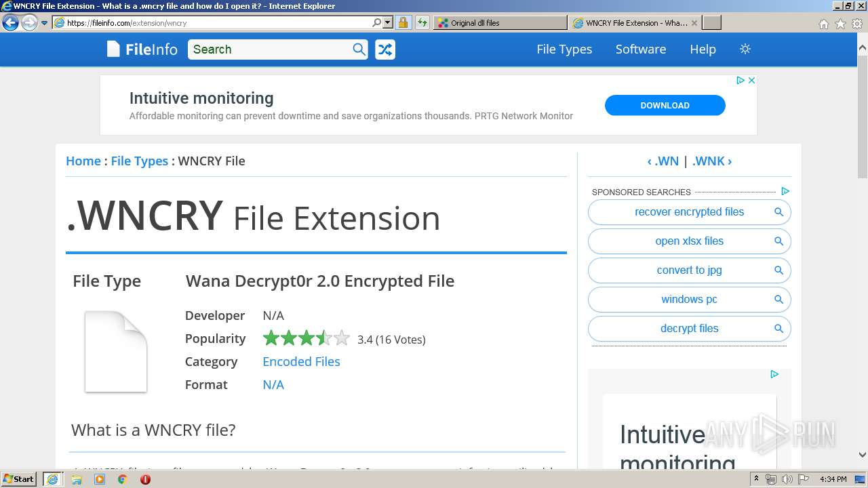Click the 3.4 (16 Votes) rating text
Viewport: 868px width, 488px height.
click(x=391, y=340)
